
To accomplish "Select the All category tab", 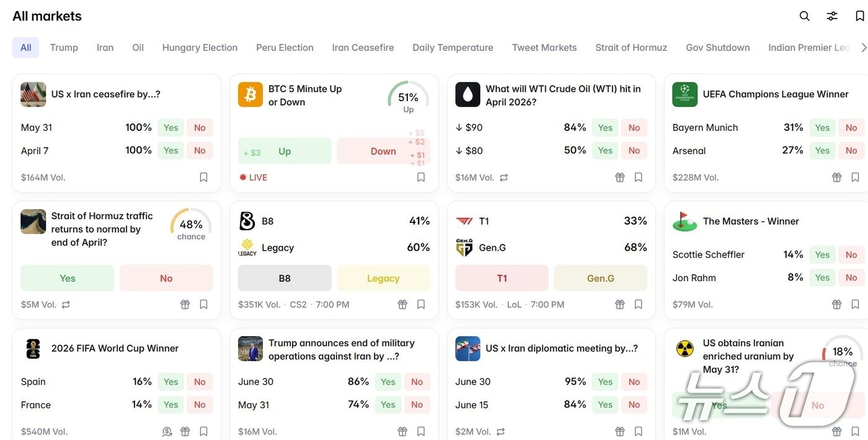I will point(25,48).
